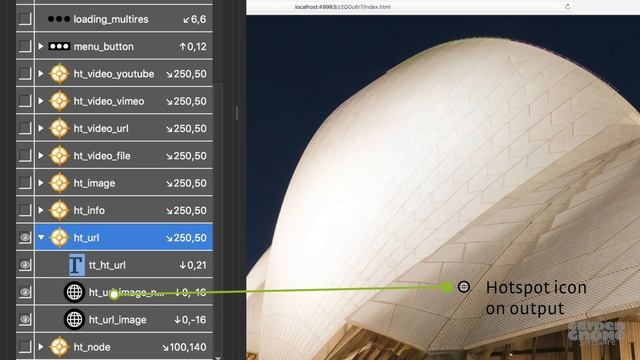Expand the ht_image tree item
This screenshot has height=360, width=640.
[x=41, y=183]
